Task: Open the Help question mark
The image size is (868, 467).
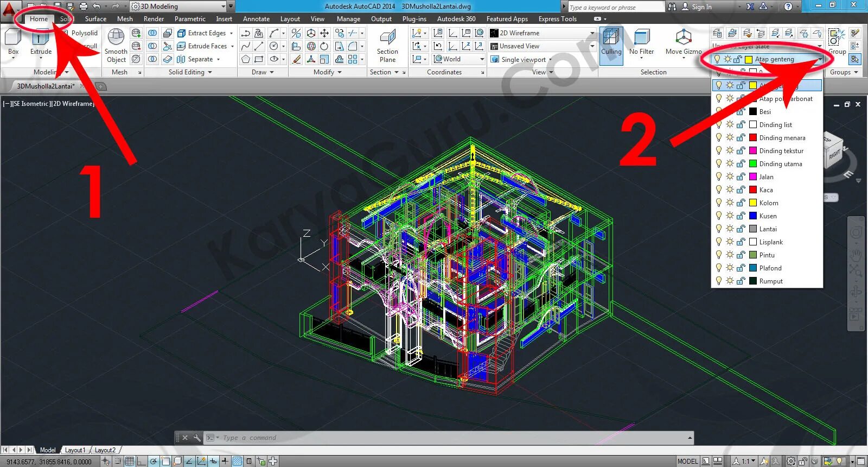Action: tap(788, 7)
